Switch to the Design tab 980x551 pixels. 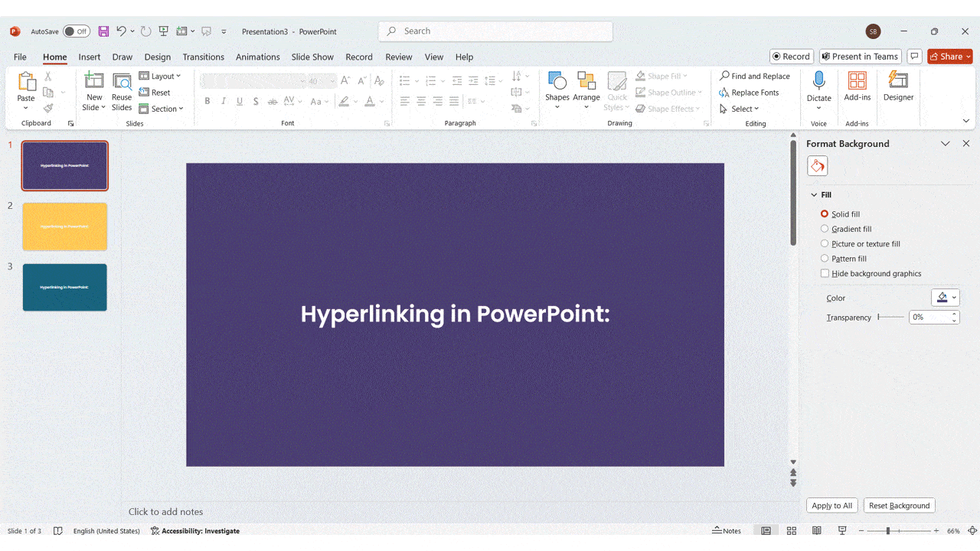coord(158,57)
